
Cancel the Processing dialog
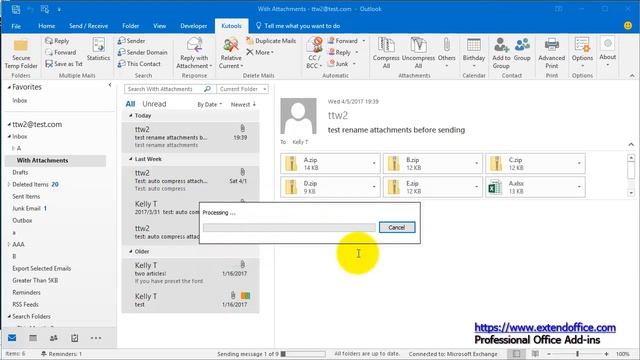pos(397,227)
